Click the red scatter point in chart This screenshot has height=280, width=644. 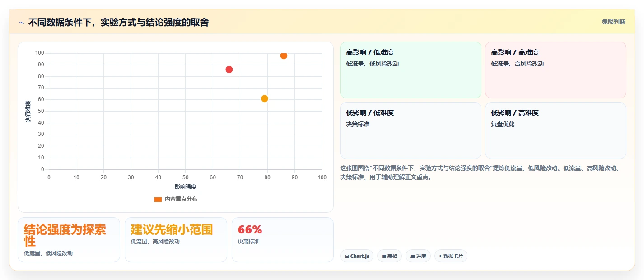pos(229,70)
